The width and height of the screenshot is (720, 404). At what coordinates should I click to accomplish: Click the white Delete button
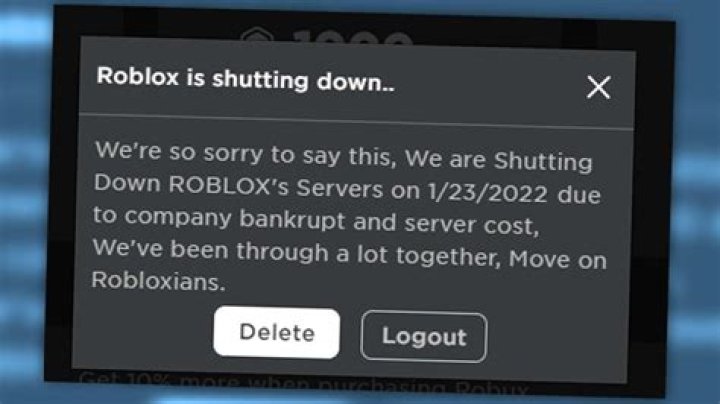(x=276, y=333)
